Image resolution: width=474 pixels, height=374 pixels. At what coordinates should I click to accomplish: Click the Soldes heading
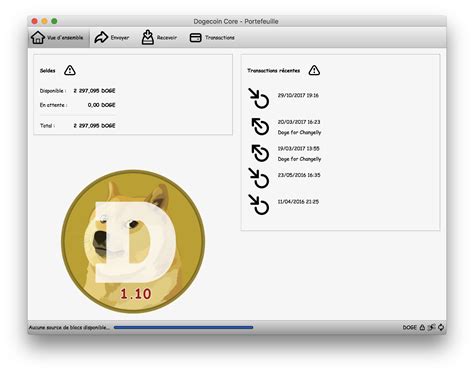[x=48, y=71]
